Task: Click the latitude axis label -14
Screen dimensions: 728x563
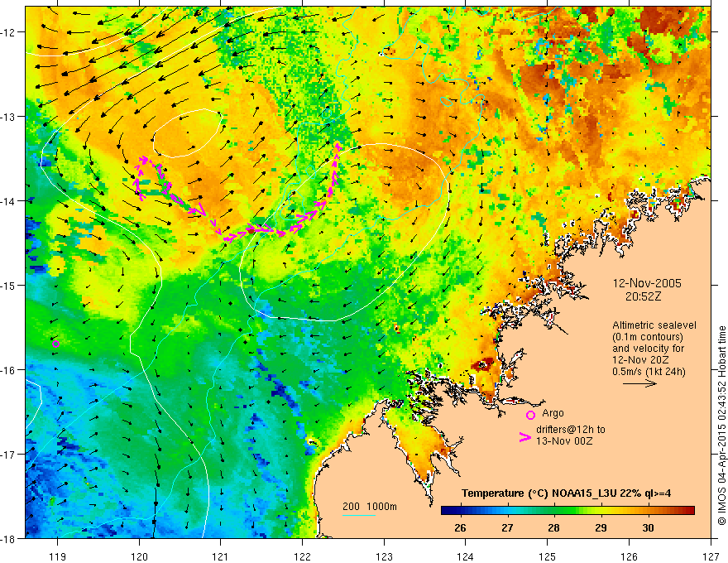Action: pos(9,201)
